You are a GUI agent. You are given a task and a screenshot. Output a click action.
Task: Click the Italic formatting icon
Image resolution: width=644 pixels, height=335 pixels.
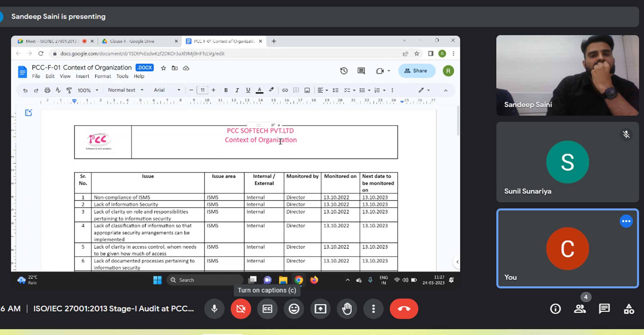point(237,90)
